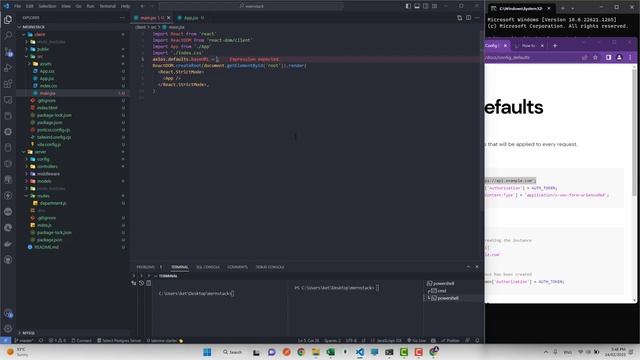Open the Edit menu
The height and width of the screenshot is (360, 640).
click(30, 6)
